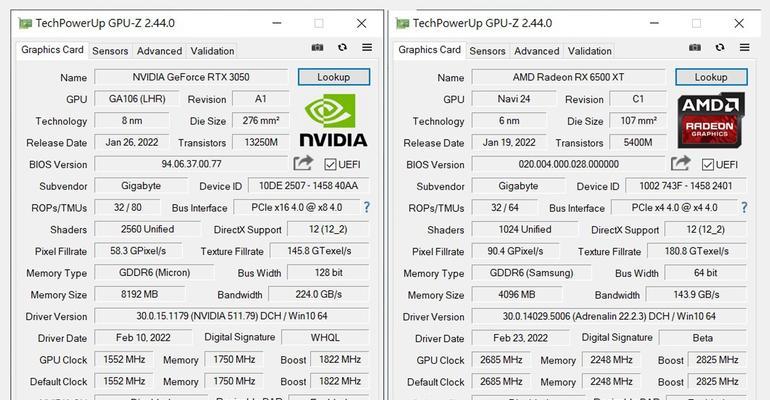Click the refresh icon in RX 6500 XT window
The height and width of the screenshot is (400, 770).
click(719, 48)
